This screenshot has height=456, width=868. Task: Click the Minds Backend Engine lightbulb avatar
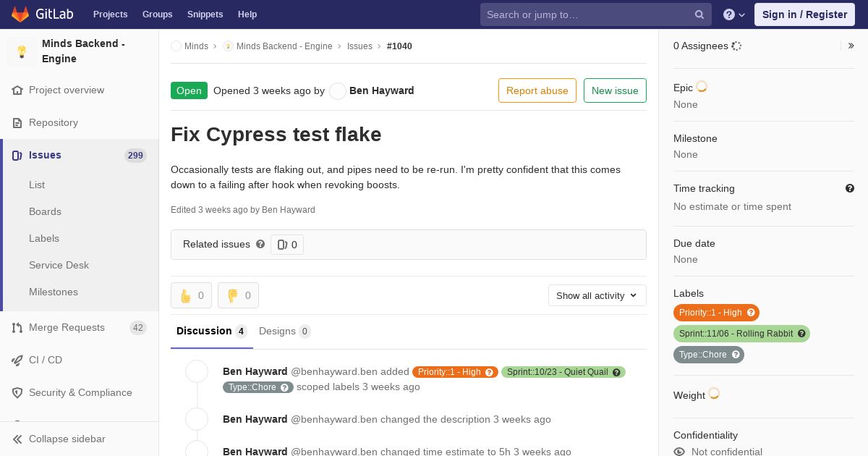click(x=22, y=51)
